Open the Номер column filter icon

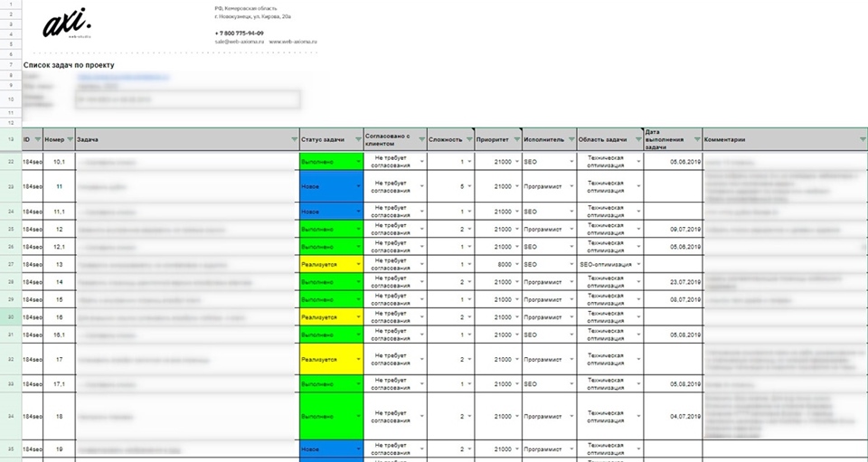(70, 140)
